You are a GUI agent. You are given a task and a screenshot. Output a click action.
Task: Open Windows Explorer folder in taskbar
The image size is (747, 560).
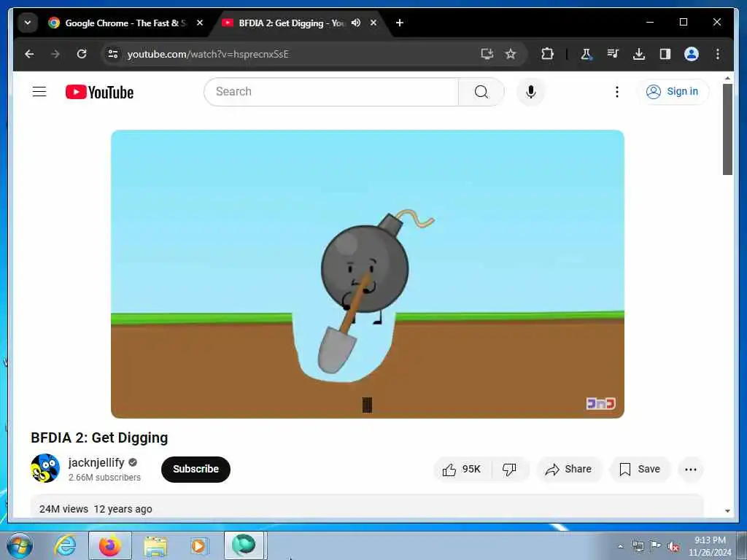click(x=155, y=545)
